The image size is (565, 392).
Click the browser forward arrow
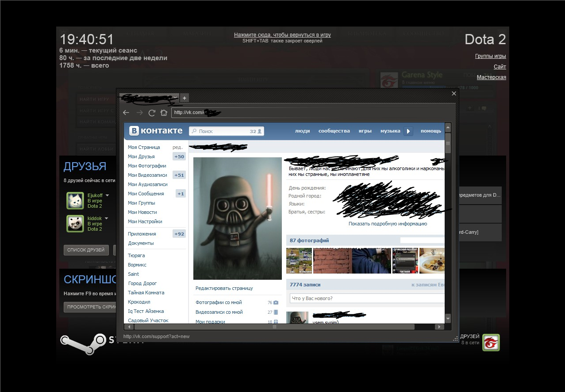click(x=139, y=113)
